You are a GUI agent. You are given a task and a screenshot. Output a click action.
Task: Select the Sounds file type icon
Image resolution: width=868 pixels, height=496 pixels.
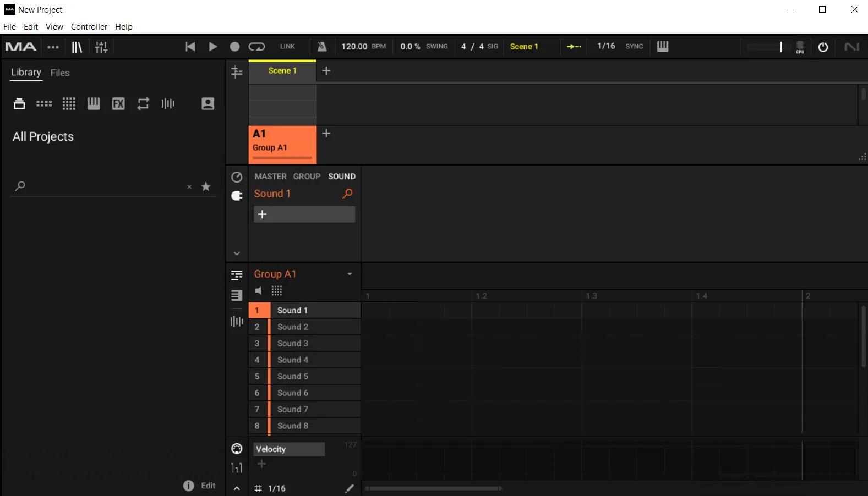pyautogui.click(x=69, y=103)
